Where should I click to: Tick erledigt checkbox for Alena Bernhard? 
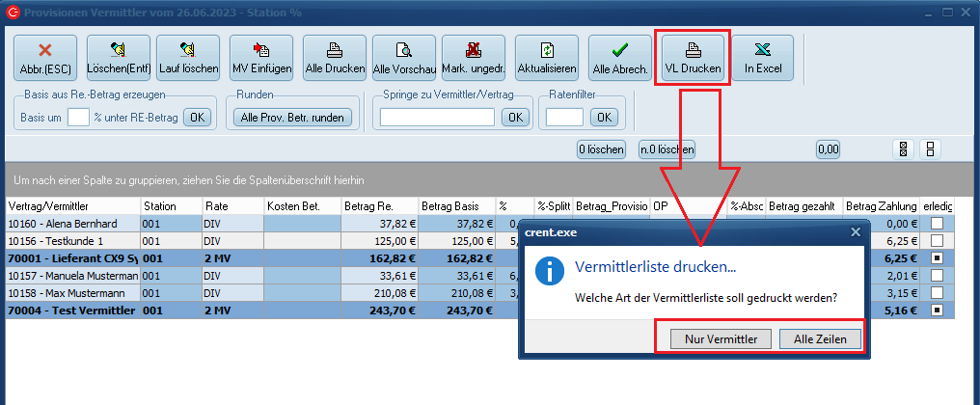(936, 224)
